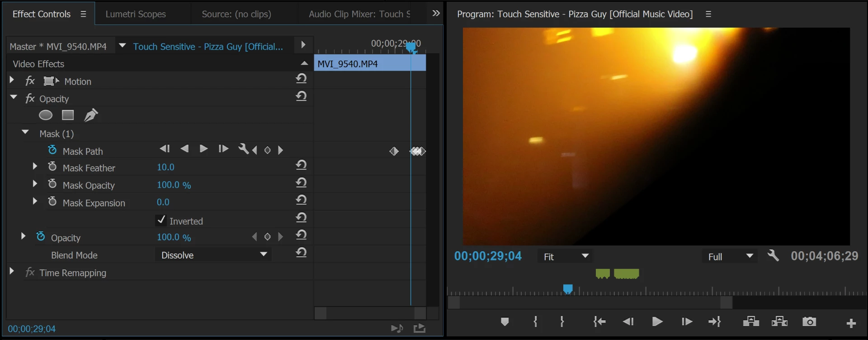Collapse the Mask (1) group
This screenshot has height=340, width=868.
25,132
